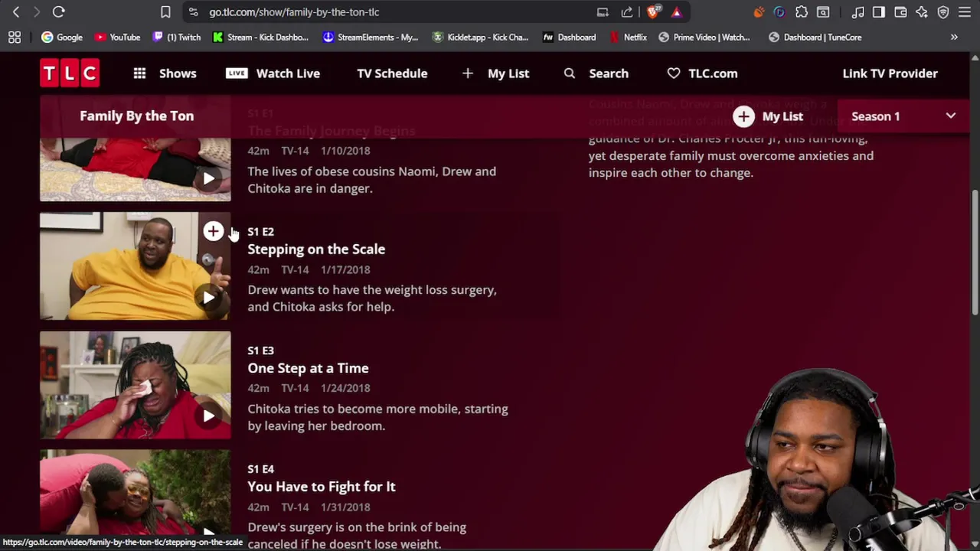Image resolution: width=980 pixels, height=551 pixels.
Task: Open the Stepping on the Scale episode title
Action: coord(316,249)
